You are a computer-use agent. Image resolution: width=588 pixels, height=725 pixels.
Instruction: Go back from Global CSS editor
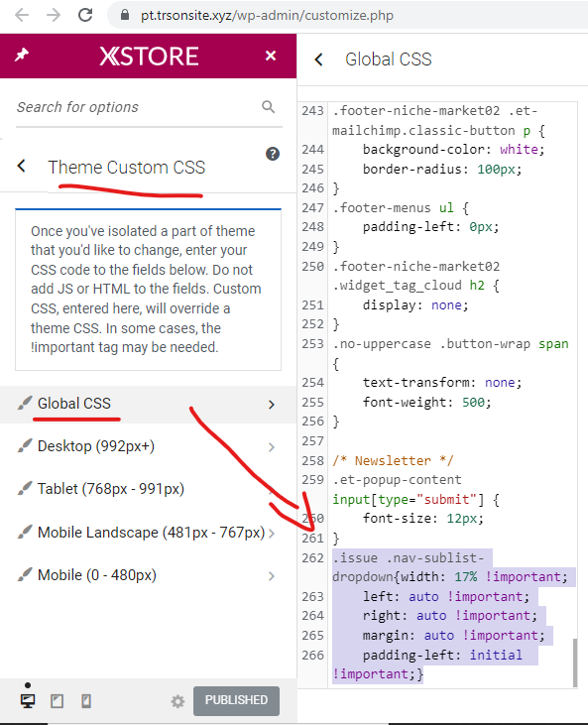[x=318, y=60]
